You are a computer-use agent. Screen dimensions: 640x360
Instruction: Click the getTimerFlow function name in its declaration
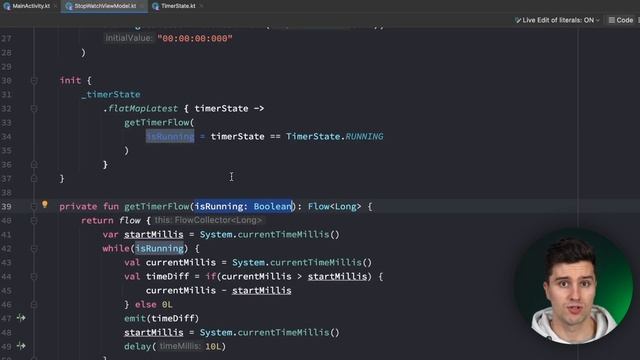157,207
